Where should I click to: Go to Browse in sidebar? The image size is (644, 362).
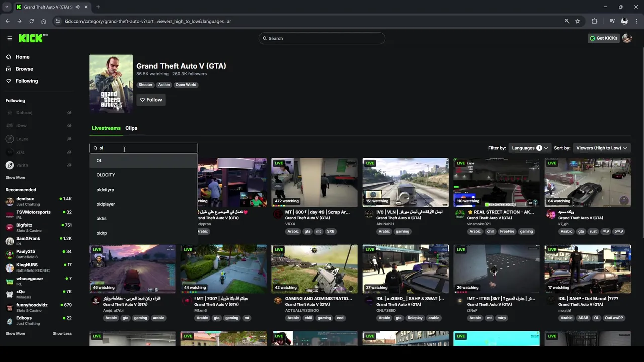coord(24,69)
